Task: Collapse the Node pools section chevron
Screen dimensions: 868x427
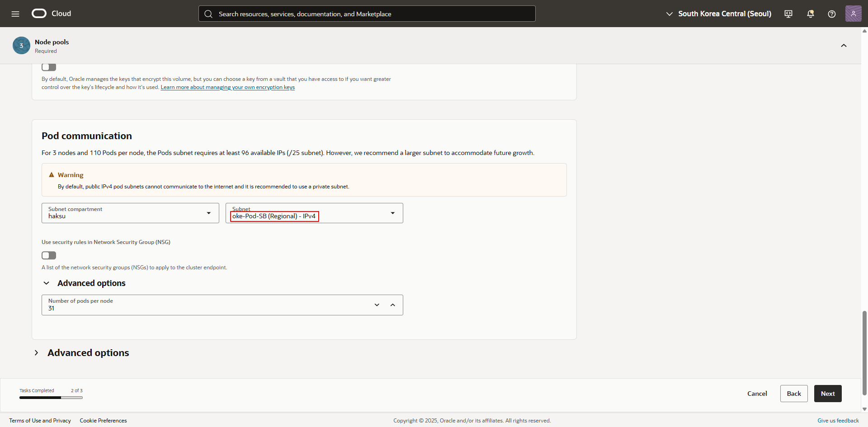Action: (844, 46)
